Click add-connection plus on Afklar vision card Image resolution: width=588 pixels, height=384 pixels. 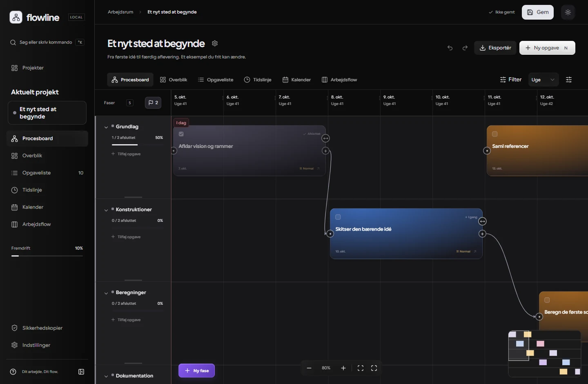tap(325, 151)
